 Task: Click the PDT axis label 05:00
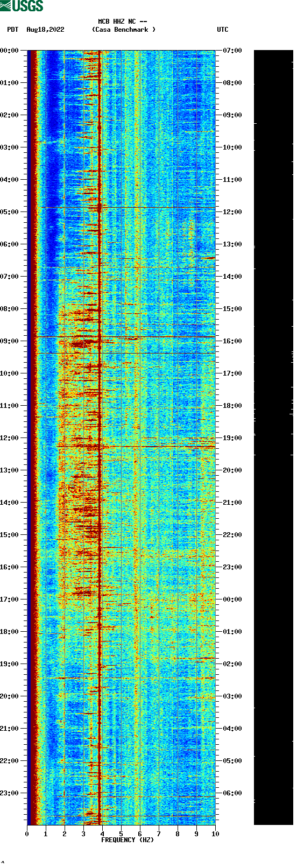pos(10,212)
